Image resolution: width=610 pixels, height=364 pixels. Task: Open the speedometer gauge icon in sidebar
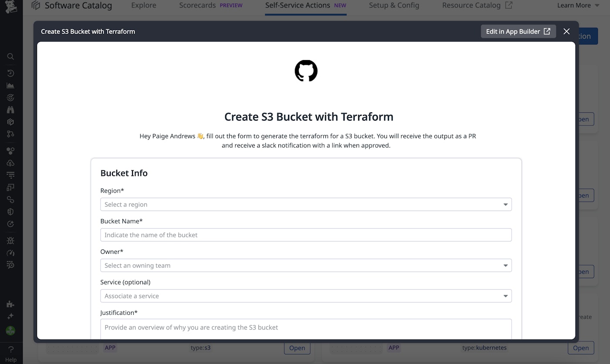point(11,253)
